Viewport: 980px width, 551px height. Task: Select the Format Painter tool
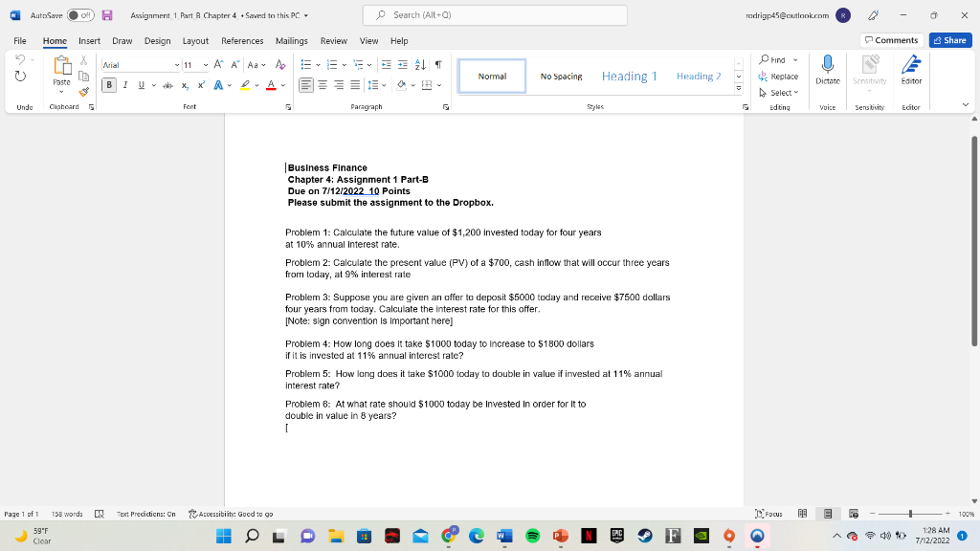pyautogui.click(x=83, y=91)
